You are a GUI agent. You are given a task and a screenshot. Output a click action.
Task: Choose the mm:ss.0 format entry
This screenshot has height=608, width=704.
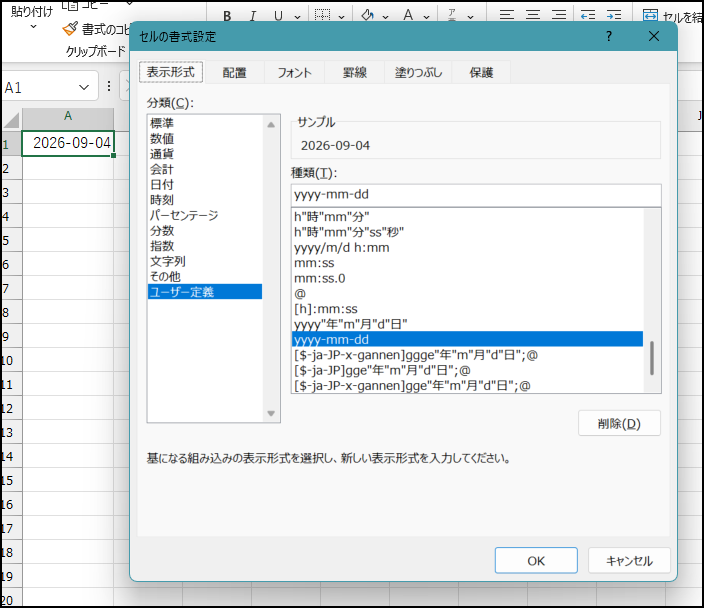tap(467, 278)
